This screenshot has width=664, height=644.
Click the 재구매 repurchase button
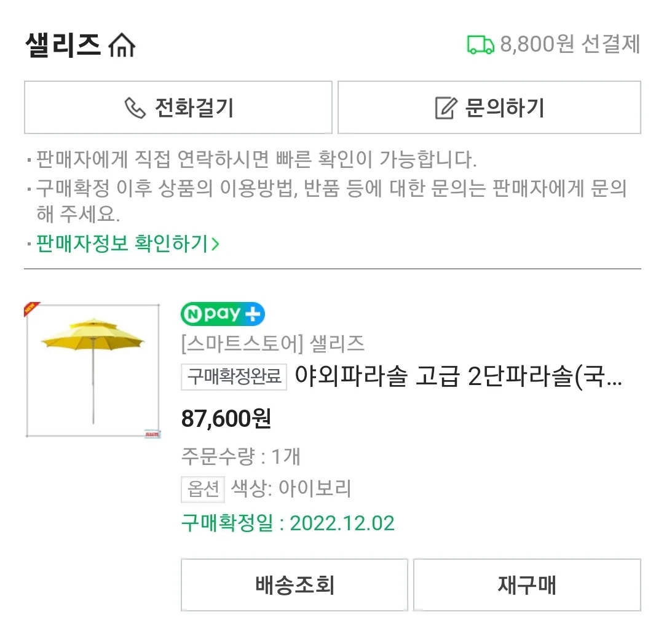pos(528,585)
